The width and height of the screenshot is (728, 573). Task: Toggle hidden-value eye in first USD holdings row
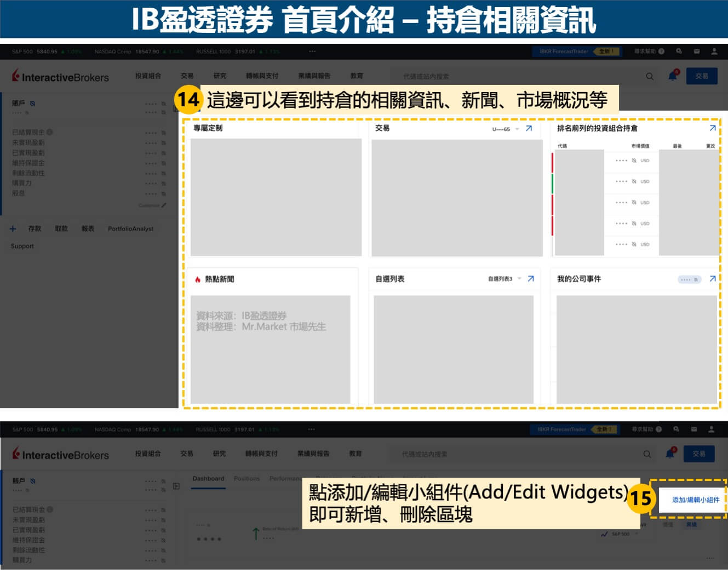click(634, 161)
